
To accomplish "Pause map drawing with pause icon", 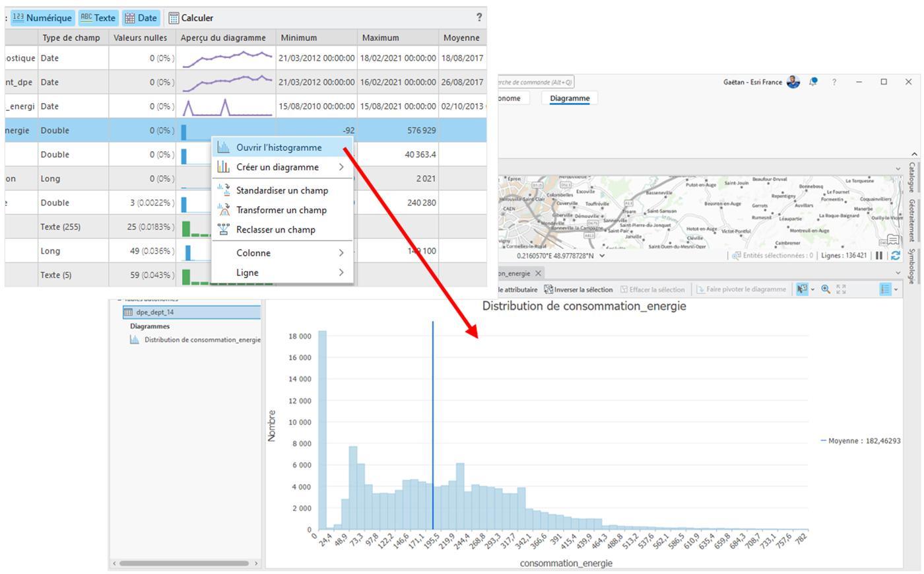I will (879, 256).
